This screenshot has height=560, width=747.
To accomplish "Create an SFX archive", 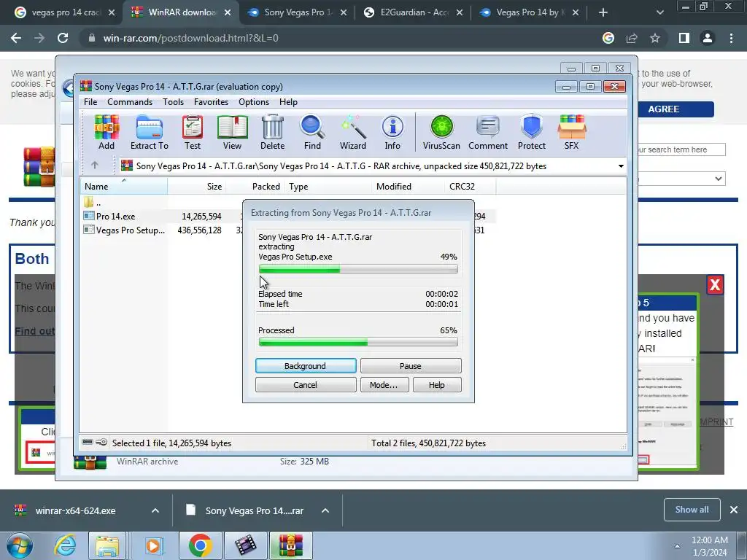I will point(572,133).
